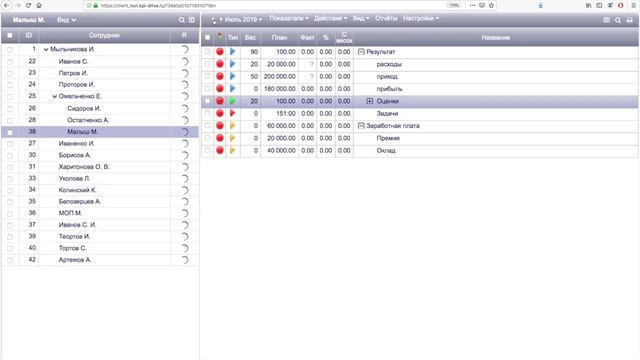Sort by the ID column header
The width and height of the screenshot is (640, 360).
29,36
